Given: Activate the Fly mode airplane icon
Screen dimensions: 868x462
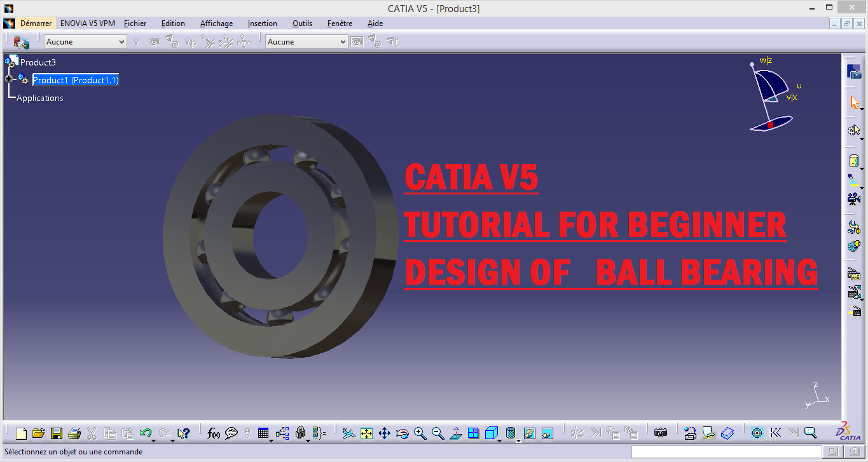Looking at the screenshot, I should tap(348, 433).
